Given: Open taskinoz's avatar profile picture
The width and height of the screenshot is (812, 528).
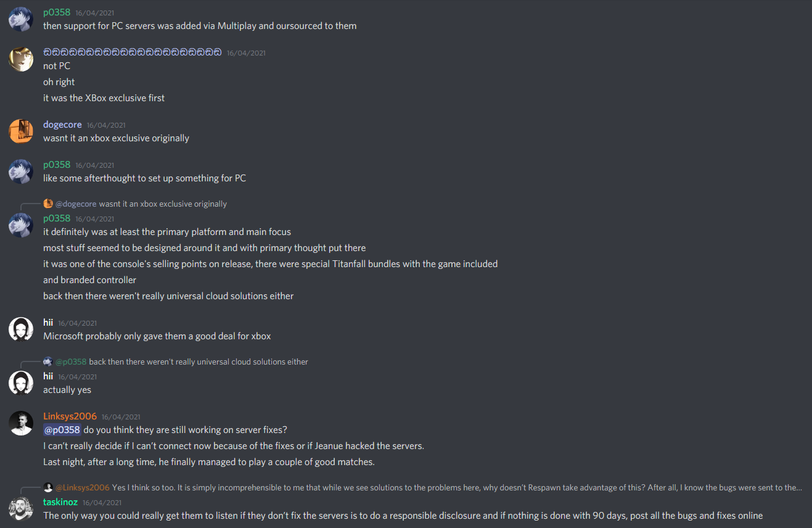Looking at the screenshot, I should tap(21, 508).
